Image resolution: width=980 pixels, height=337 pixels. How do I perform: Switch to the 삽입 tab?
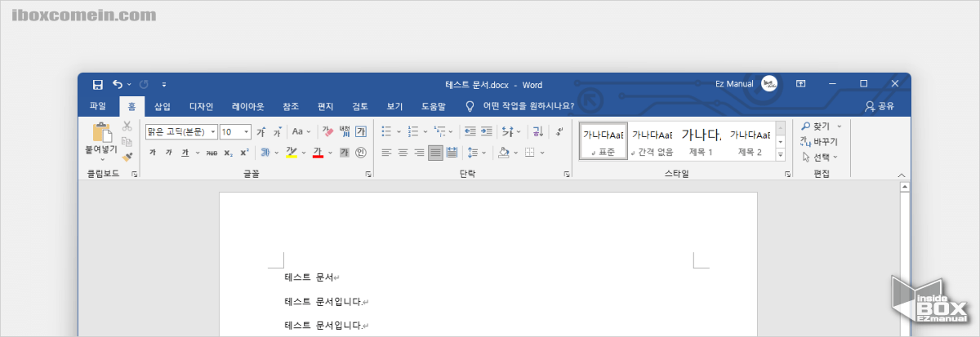(163, 106)
